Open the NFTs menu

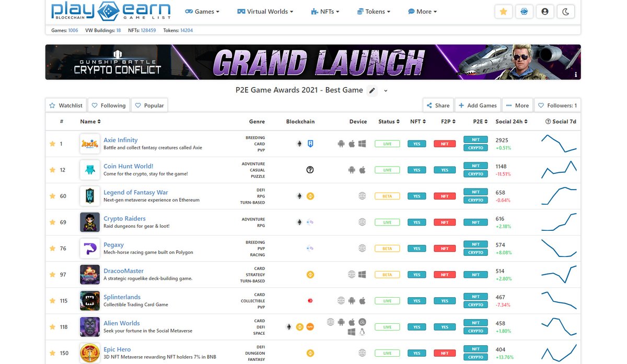[325, 11]
